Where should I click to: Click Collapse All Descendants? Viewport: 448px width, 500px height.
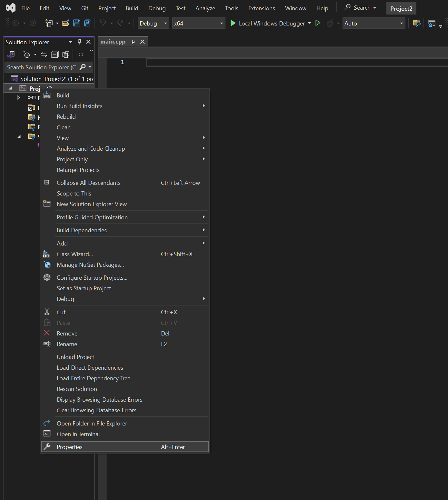click(124, 183)
